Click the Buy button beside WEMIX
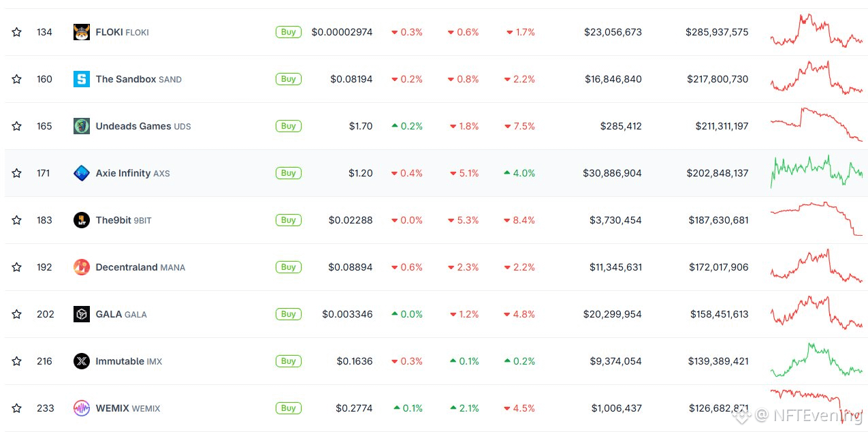 289,408
